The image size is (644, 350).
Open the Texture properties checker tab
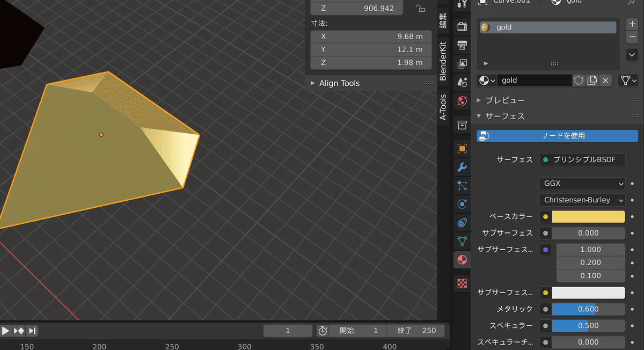462,283
